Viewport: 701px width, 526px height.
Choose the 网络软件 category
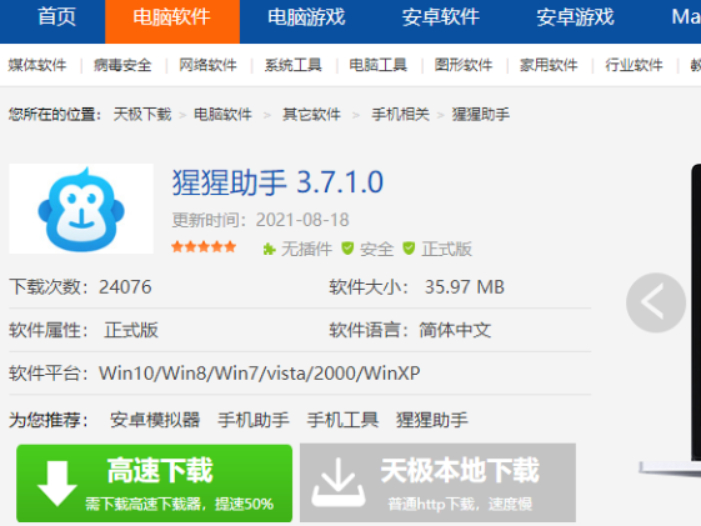[x=208, y=65]
